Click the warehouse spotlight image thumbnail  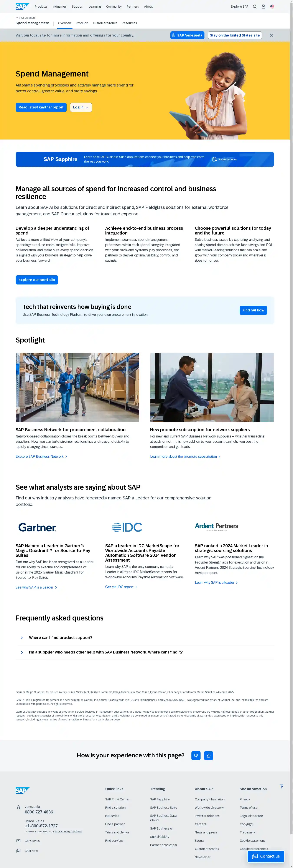[78, 387]
